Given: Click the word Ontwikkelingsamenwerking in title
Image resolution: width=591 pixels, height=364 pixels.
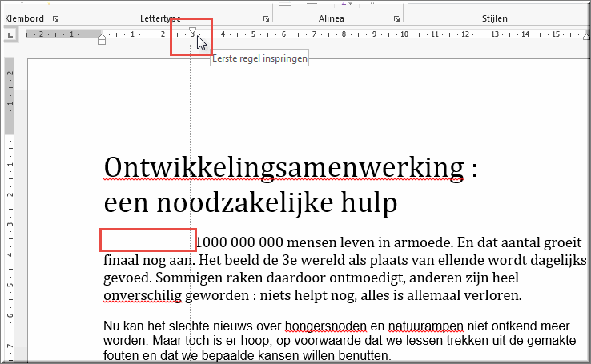Looking at the screenshot, I should point(283,167).
